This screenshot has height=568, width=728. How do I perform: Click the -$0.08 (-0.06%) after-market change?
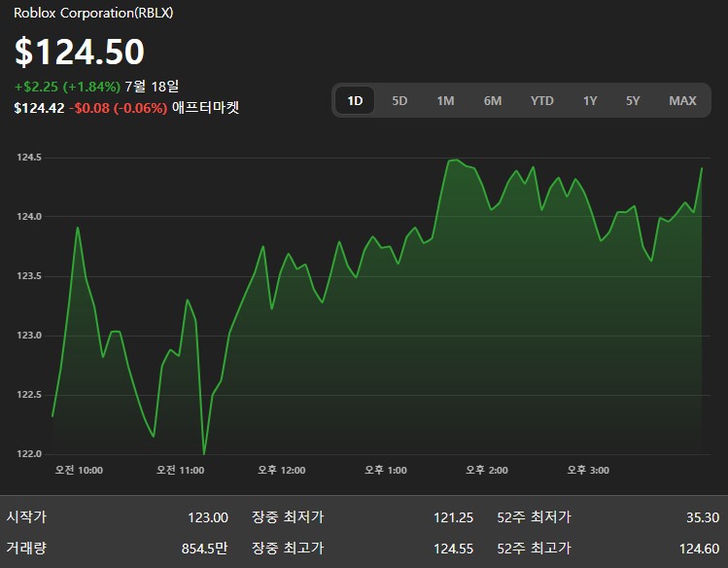click(x=118, y=108)
